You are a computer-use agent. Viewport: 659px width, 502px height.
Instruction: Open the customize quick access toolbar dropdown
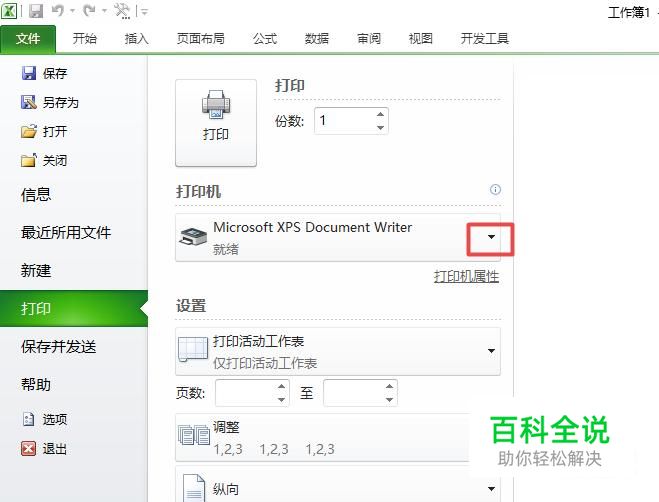144,12
